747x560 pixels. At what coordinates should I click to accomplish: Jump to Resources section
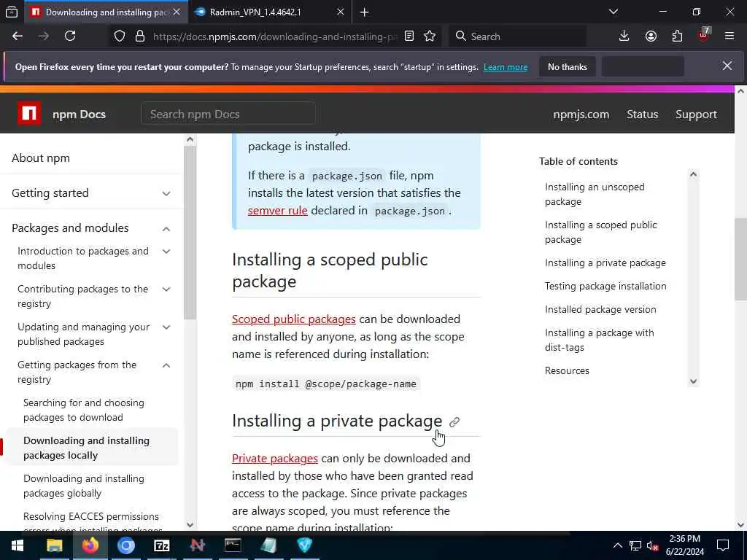pyautogui.click(x=567, y=370)
